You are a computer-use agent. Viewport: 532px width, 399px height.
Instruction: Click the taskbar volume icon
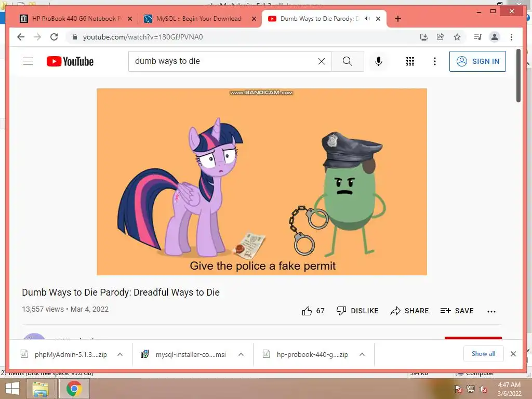[483, 389]
